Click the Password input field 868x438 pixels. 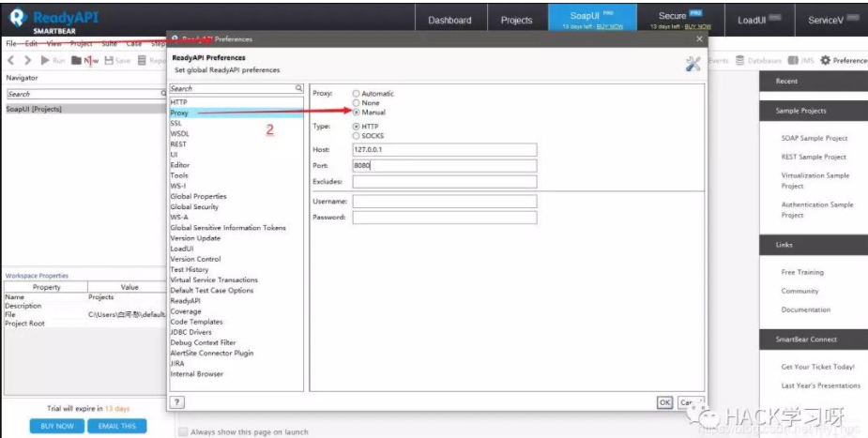pyautogui.click(x=445, y=218)
